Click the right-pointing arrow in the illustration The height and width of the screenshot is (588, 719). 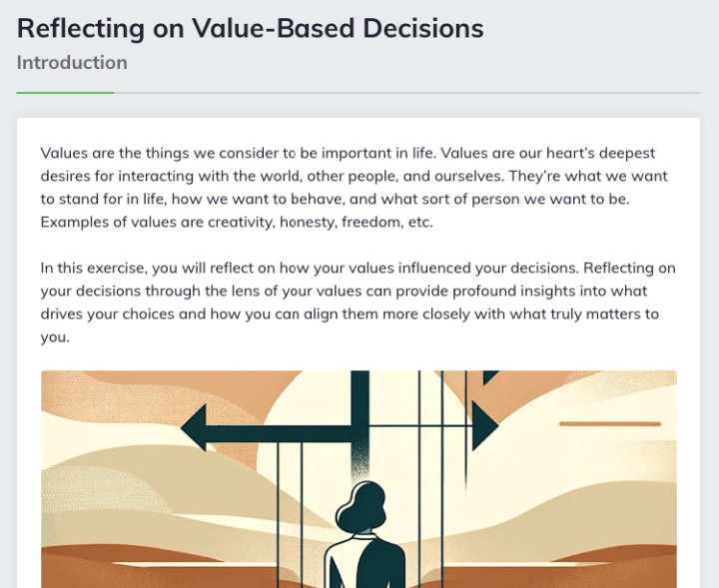click(484, 426)
